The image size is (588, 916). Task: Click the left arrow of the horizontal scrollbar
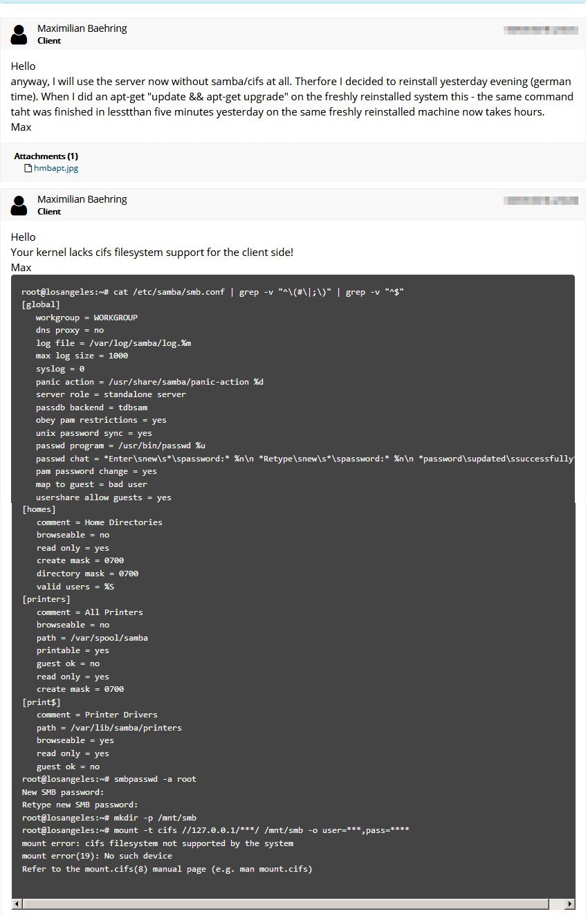pyautogui.click(x=17, y=904)
